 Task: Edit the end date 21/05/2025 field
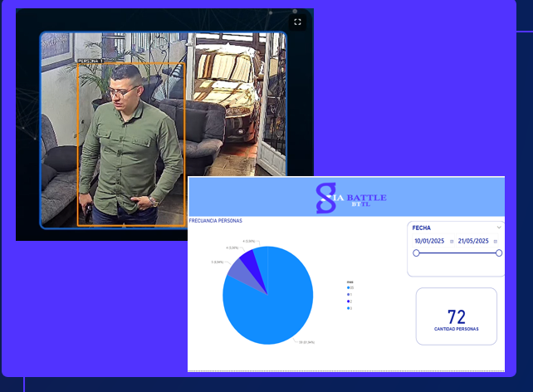click(473, 241)
